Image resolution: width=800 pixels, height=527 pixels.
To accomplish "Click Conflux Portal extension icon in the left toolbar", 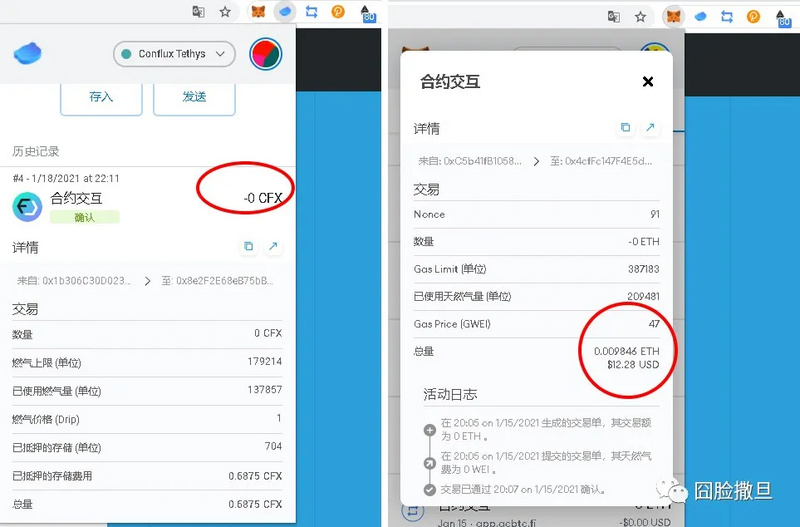I will [285, 12].
